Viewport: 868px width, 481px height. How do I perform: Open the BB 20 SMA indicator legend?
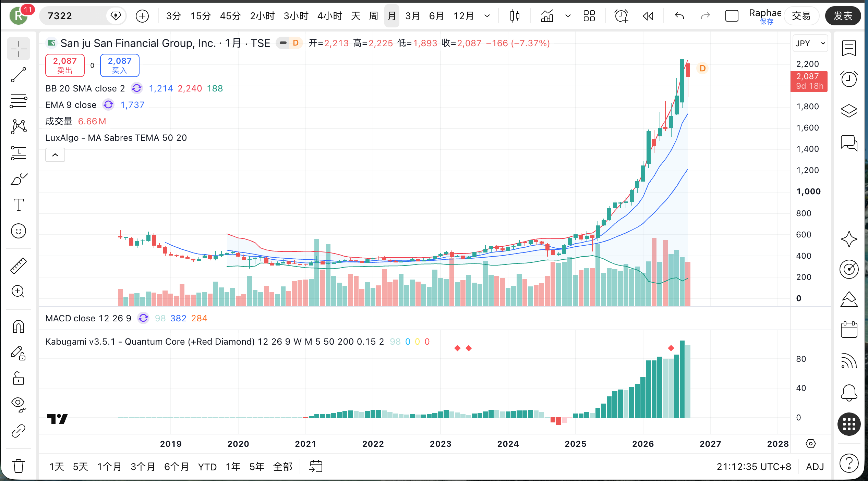point(85,88)
